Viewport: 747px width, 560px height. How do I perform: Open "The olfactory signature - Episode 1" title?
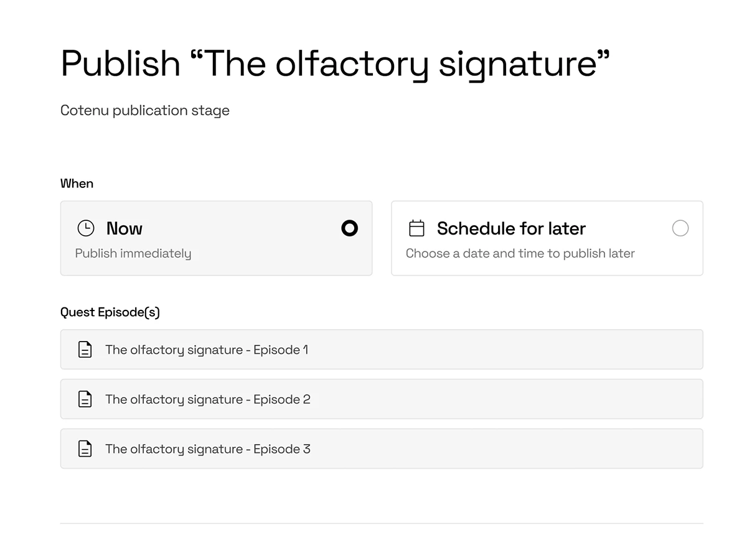point(207,350)
